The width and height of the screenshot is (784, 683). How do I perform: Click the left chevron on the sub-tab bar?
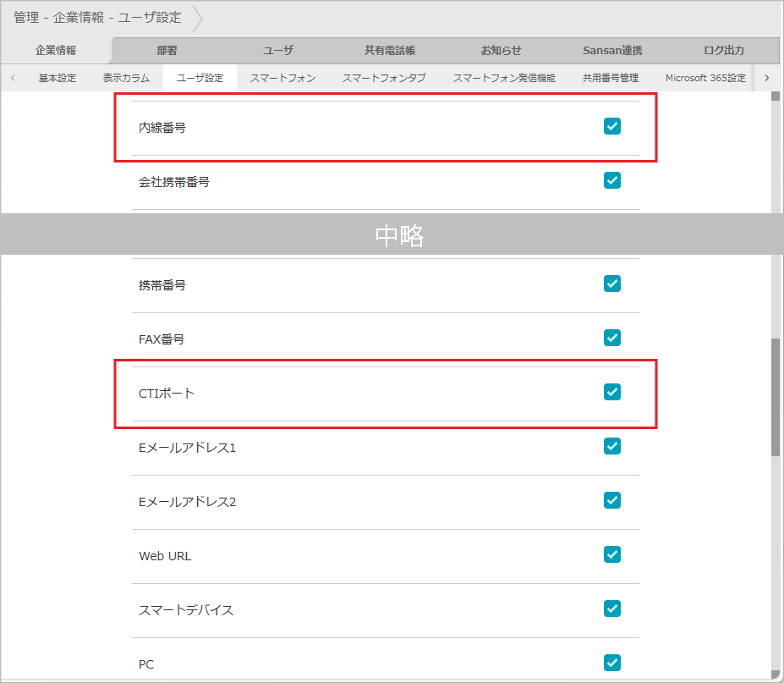coord(12,77)
